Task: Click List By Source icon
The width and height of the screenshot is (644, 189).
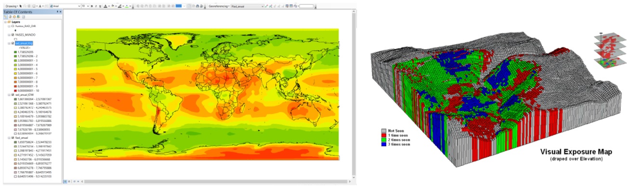Action: 10,17
